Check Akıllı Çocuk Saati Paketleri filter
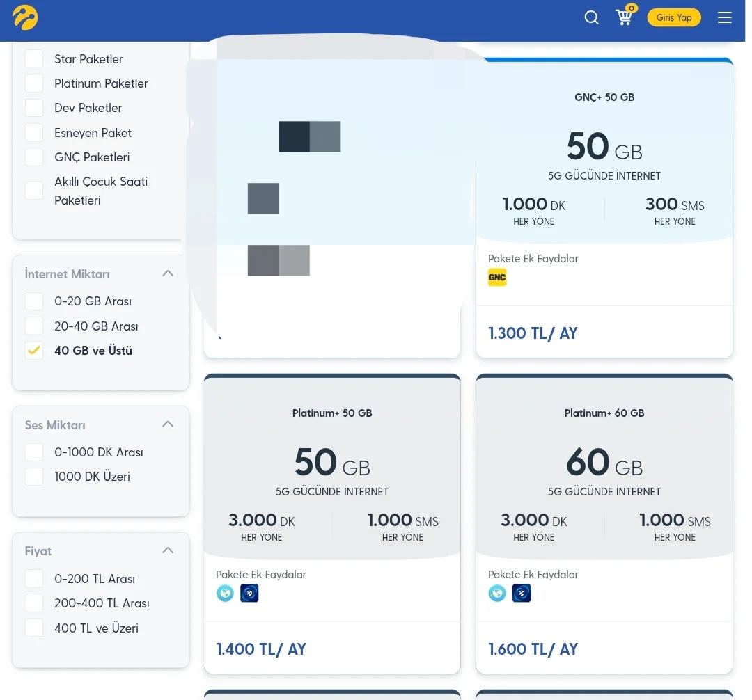 click(x=34, y=191)
